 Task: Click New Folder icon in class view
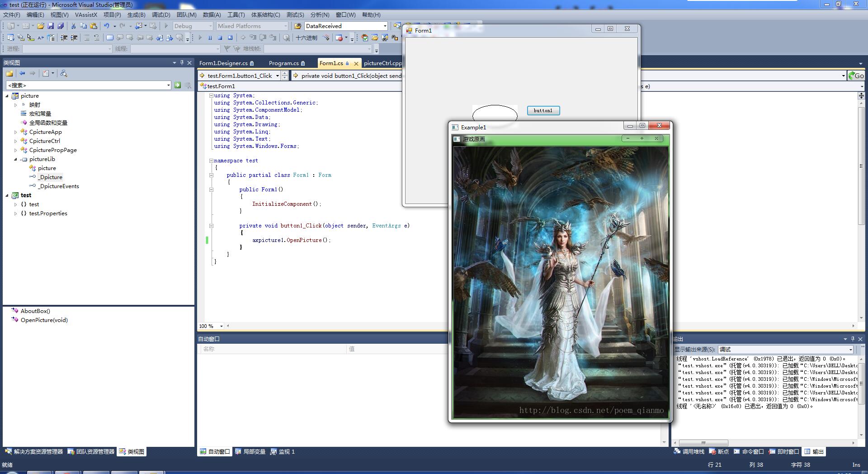pyautogui.click(x=9, y=73)
